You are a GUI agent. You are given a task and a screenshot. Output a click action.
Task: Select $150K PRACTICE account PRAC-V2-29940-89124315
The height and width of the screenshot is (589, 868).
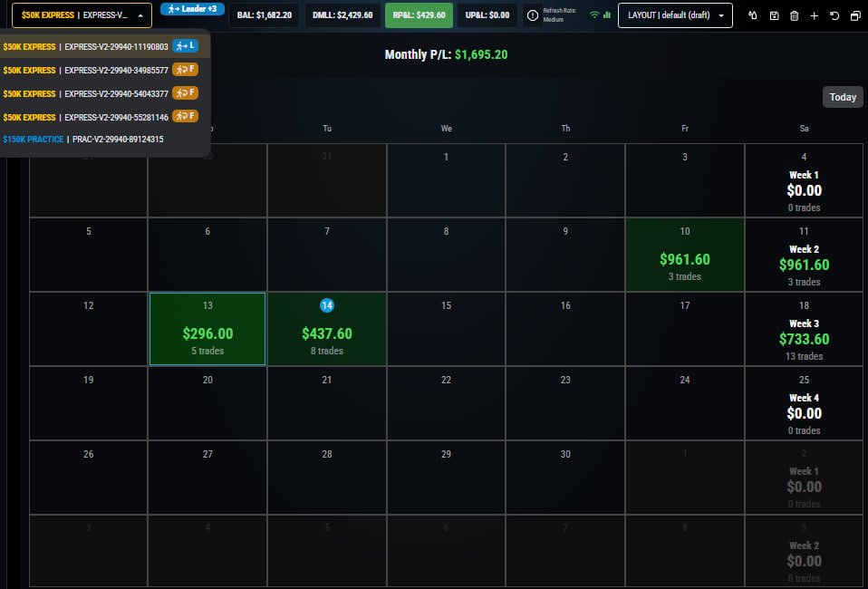[104, 139]
